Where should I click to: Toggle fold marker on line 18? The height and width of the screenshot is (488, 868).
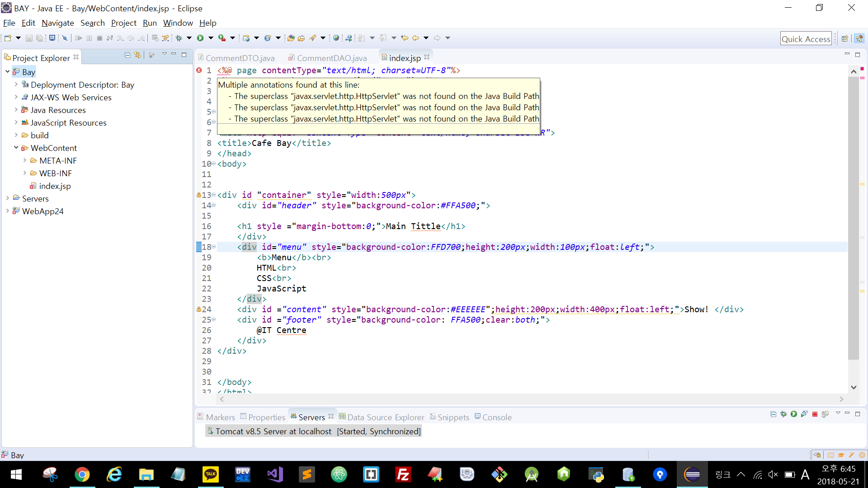[214, 247]
